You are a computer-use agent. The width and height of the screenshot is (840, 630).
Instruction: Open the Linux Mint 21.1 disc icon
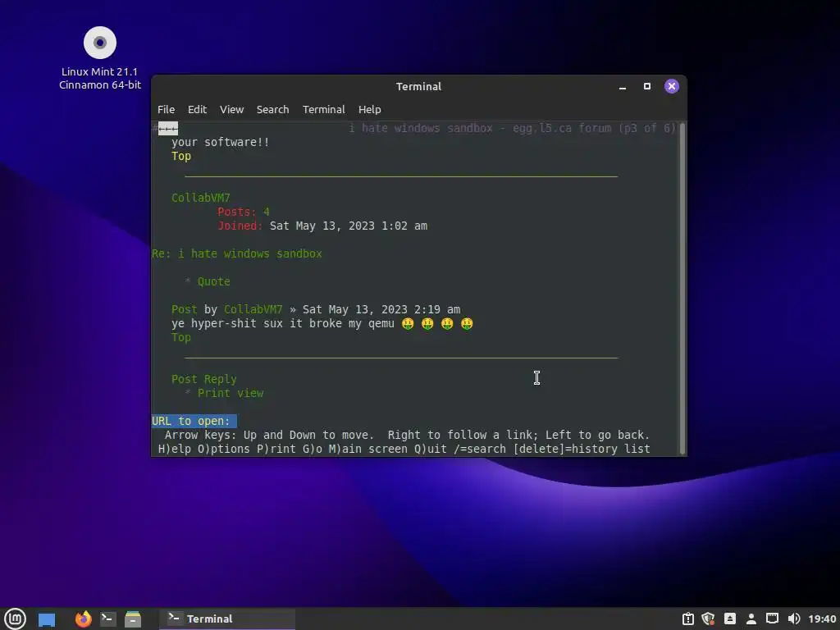click(99, 58)
